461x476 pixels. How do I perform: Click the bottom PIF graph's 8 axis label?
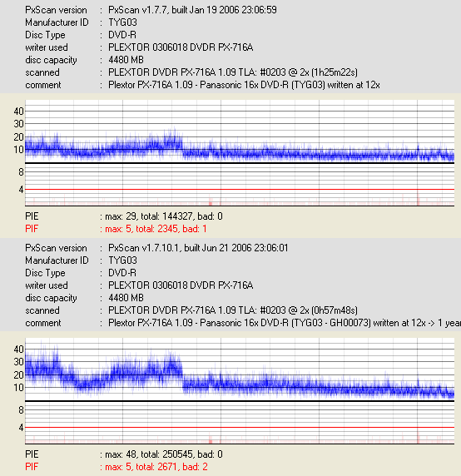[21, 410]
